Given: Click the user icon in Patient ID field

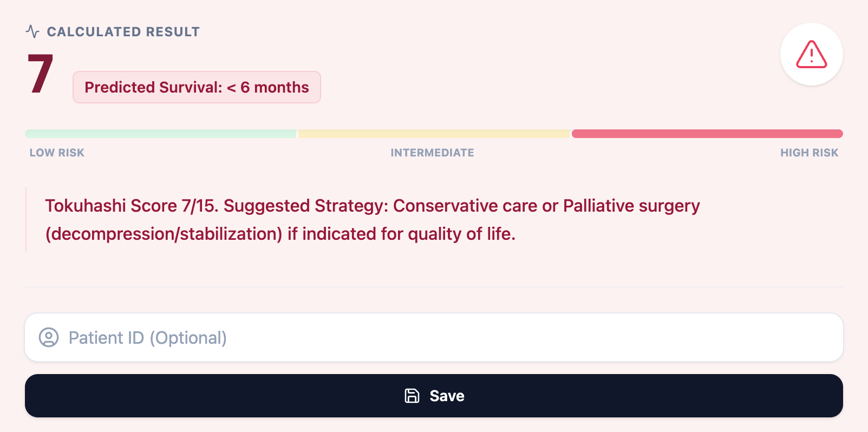Looking at the screenshot, I should [x=49, y=337].
